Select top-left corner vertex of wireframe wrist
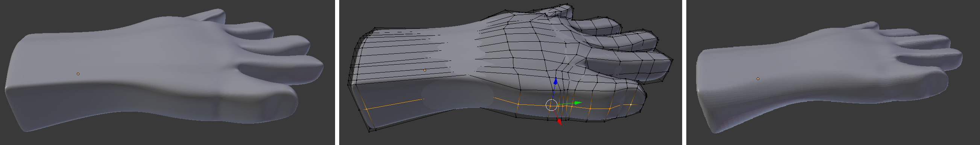 click(x=375, y=28)
